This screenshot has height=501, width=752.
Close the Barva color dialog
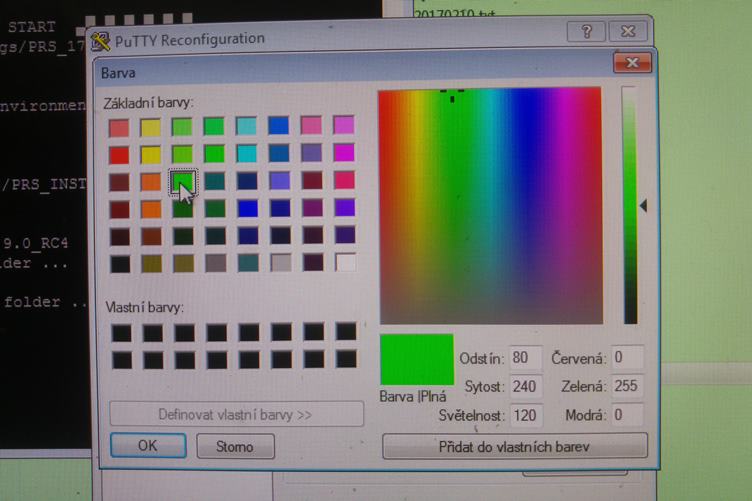(x=632, y=63)
